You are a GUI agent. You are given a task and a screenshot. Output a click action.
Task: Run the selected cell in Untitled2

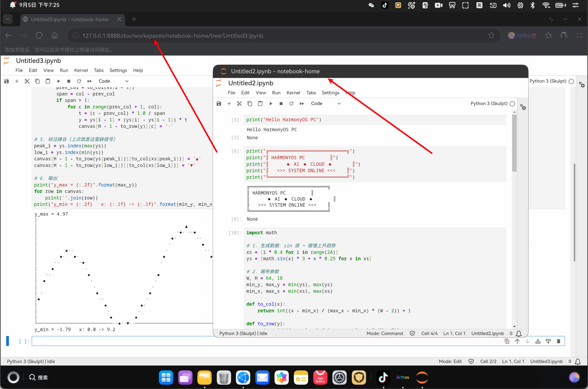[x=271, y=103]
